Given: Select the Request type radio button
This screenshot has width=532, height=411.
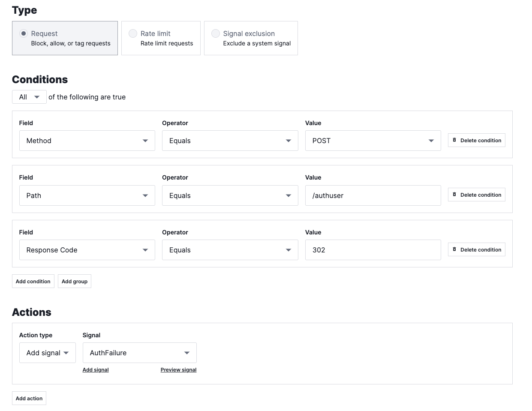Looking at the screenshot, I should point(24,33).
